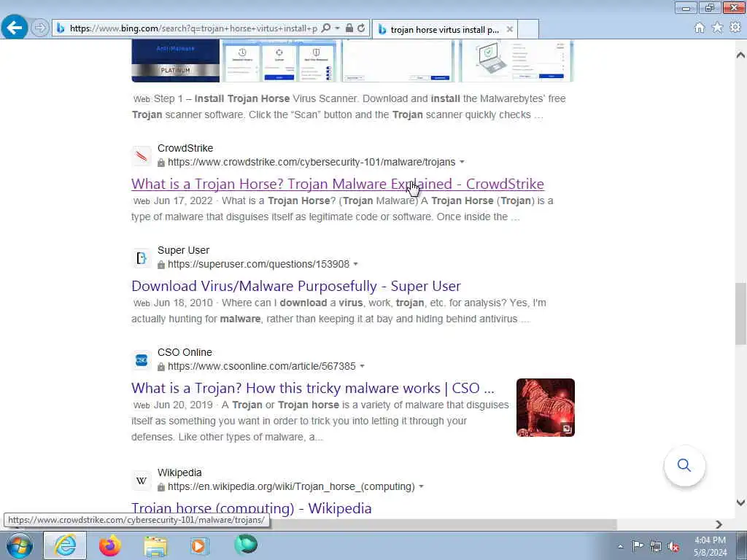The image size is (747, 560).
Task: Open 'Trojan horse (computing) - Wikipedia' link
Action: click(x=252, y=508)
